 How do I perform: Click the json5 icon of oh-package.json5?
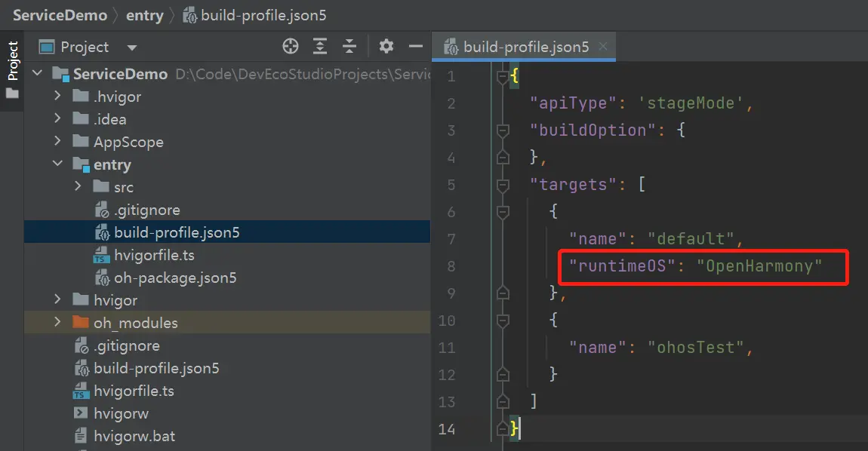pyautogui.click(x=102, y=278)
